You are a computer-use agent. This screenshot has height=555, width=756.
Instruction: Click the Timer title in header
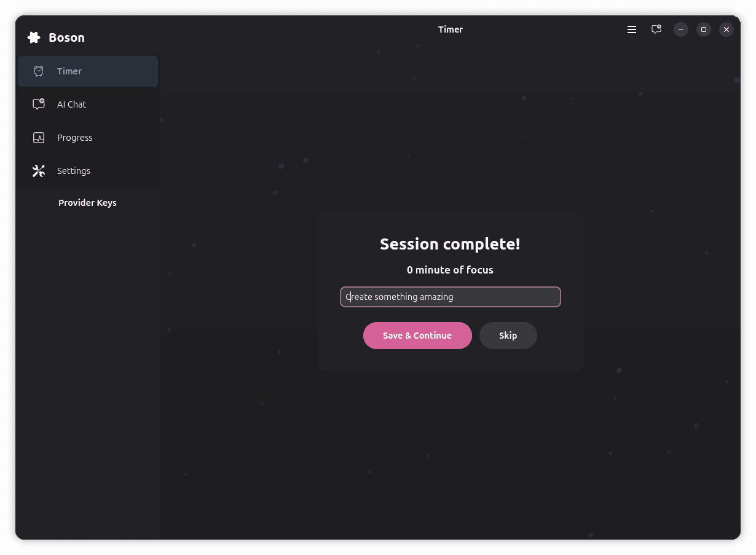click(451, 30)
